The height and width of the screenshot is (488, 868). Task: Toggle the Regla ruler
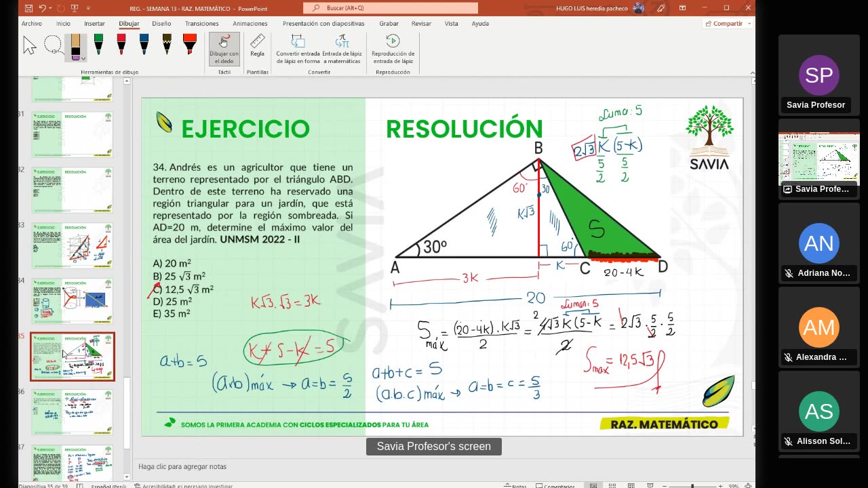(257, 45)
